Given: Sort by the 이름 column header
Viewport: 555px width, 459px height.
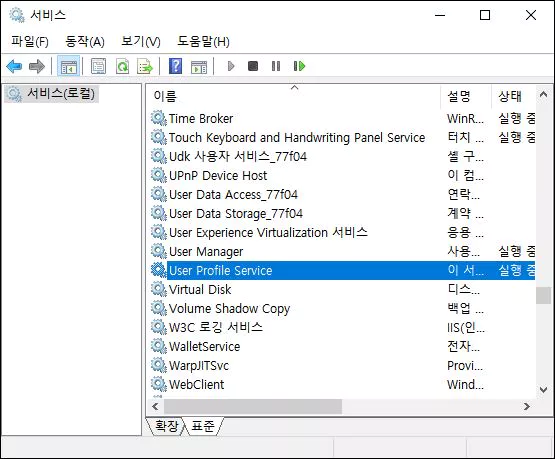Looking at the screenshot, I should [294, 96].
